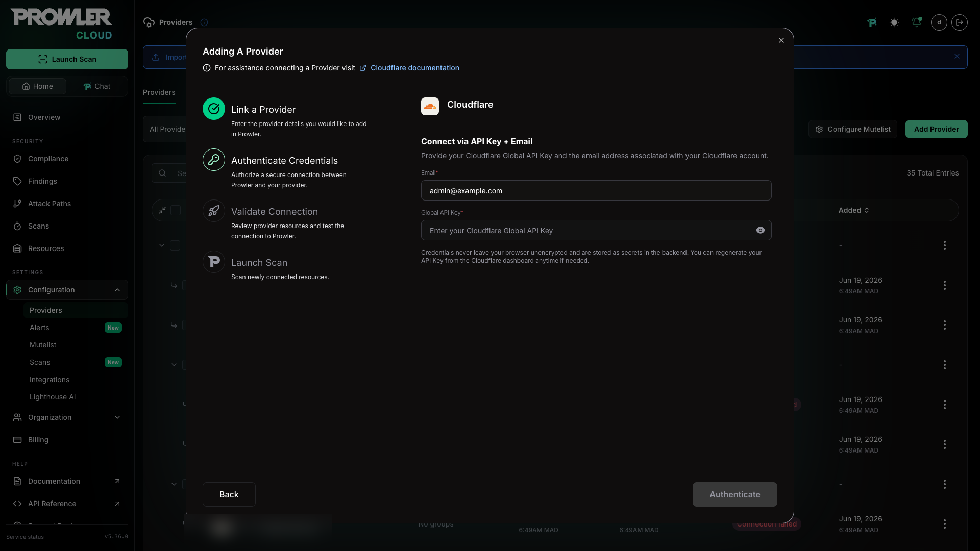Click the Authenticate button

point(735,494)
